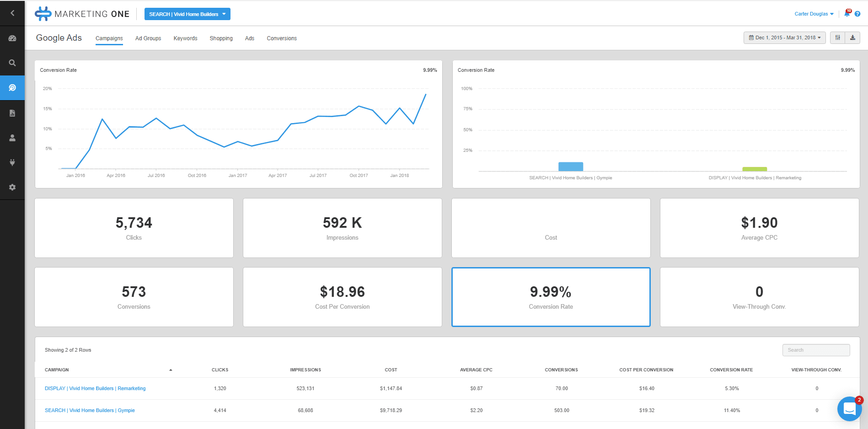Open the reports document icon in sidebar
The width and height of the screenshot is (868, 429).
tap(12, 113)
